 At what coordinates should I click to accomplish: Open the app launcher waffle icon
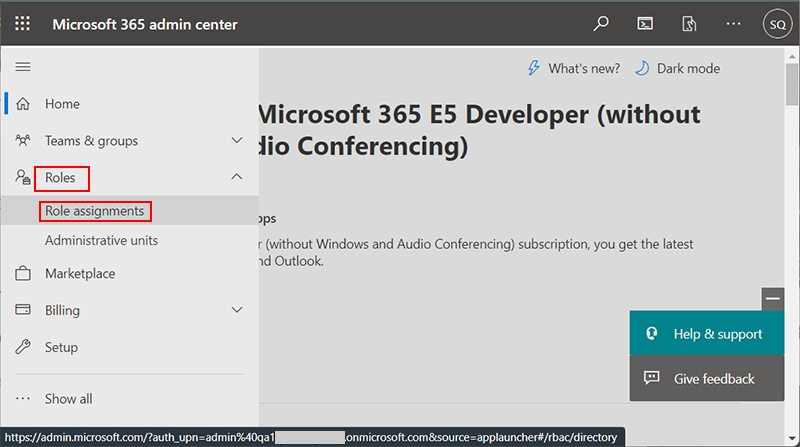pyautogui.click(x=22, y=23)
